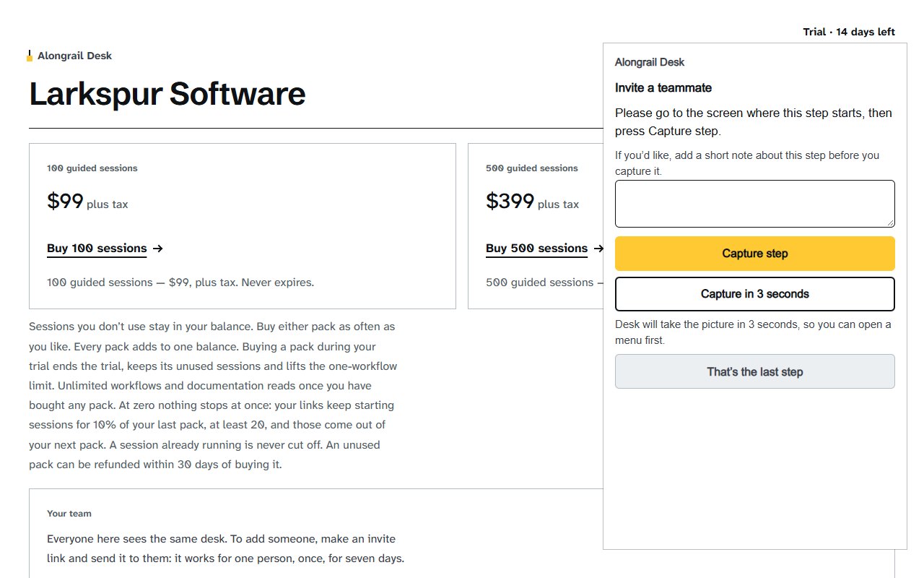The image size is (924, 578).
Task: Click the text ending "Never expires."
Action: click(x=180, y=282)
